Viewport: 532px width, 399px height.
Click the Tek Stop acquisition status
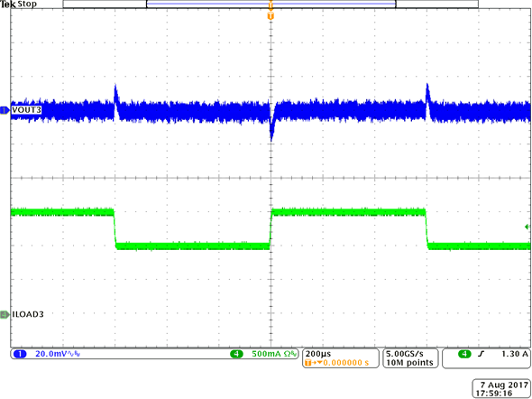click(x=19, y=5)
